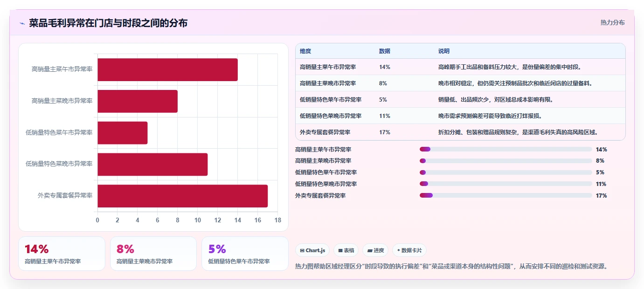Viewport: 644px width, 289px height.
Task: Click 5% value next to progress bar
Action: 600,172
